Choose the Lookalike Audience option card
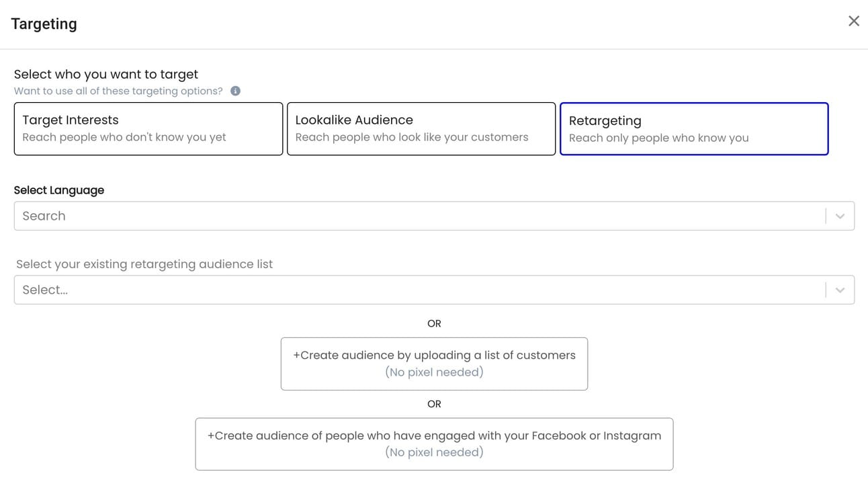 (x=421, y=128)
